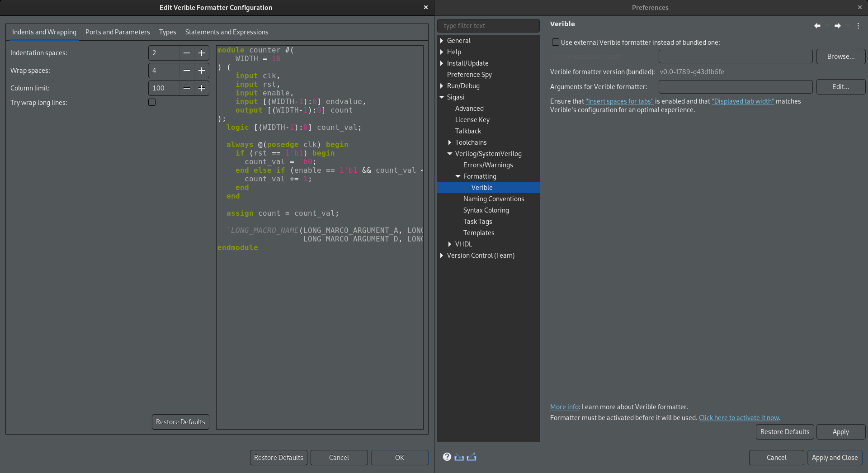Screen dimensions: 868x473
Task: Enable Try wrap long lines checkbox
Action: click(x=152, y=102)
